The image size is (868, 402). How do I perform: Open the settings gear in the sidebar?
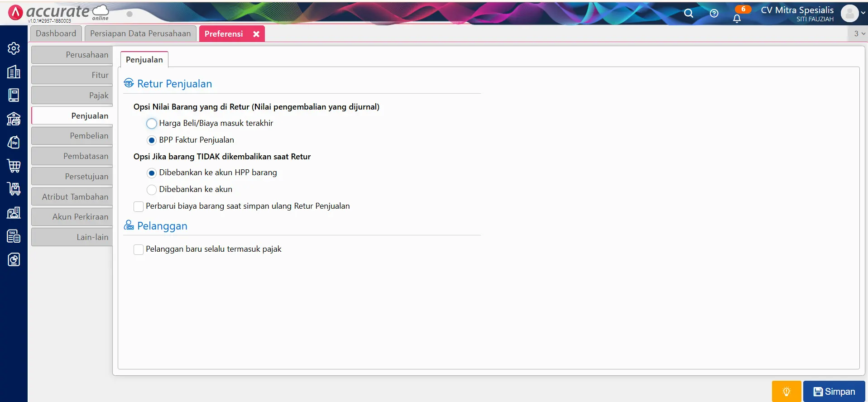point(14,48)
